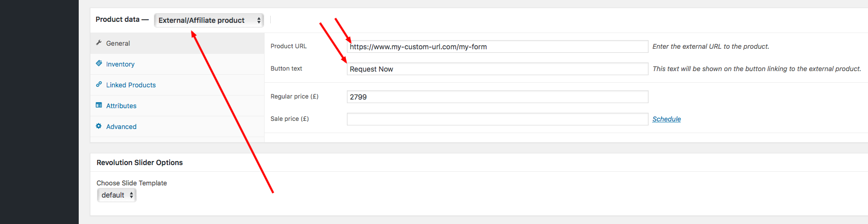Click into the Regular price field
The height and width of the screenshot is (224, 868).
point(497,97)
